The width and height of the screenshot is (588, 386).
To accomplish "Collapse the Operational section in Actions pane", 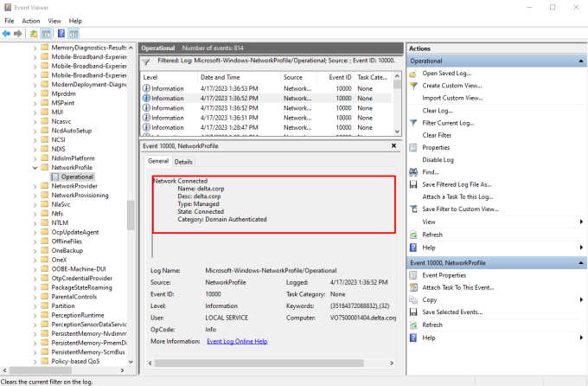I will pos(579,61).
